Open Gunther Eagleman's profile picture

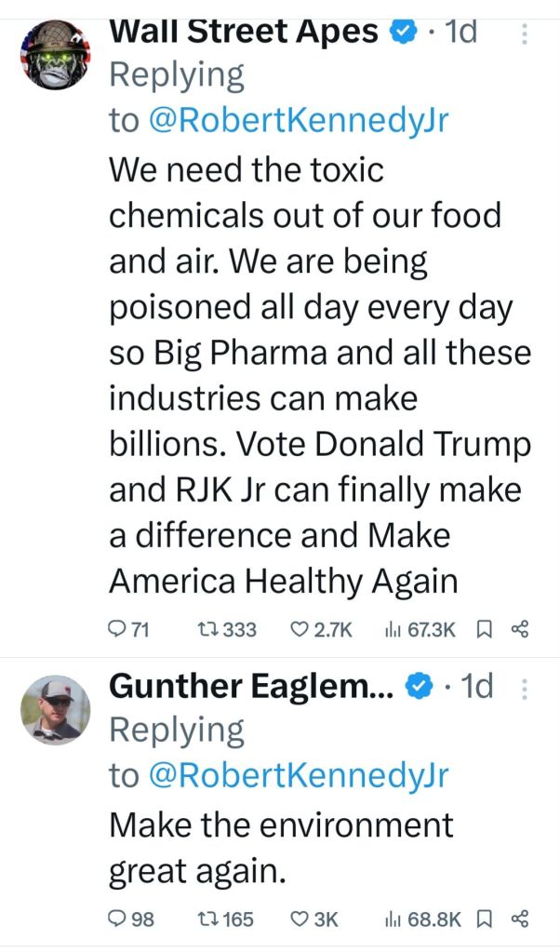pos(56,709)
